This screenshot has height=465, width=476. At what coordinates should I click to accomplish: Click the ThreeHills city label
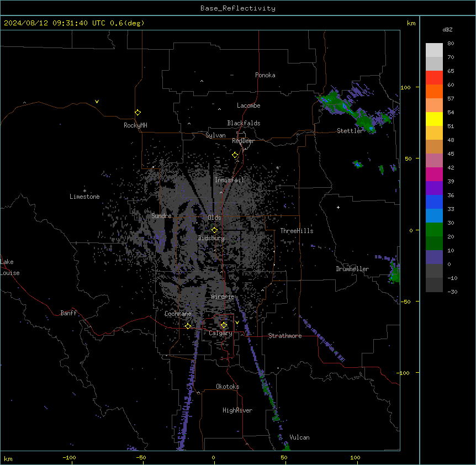[x=297, y=231]
